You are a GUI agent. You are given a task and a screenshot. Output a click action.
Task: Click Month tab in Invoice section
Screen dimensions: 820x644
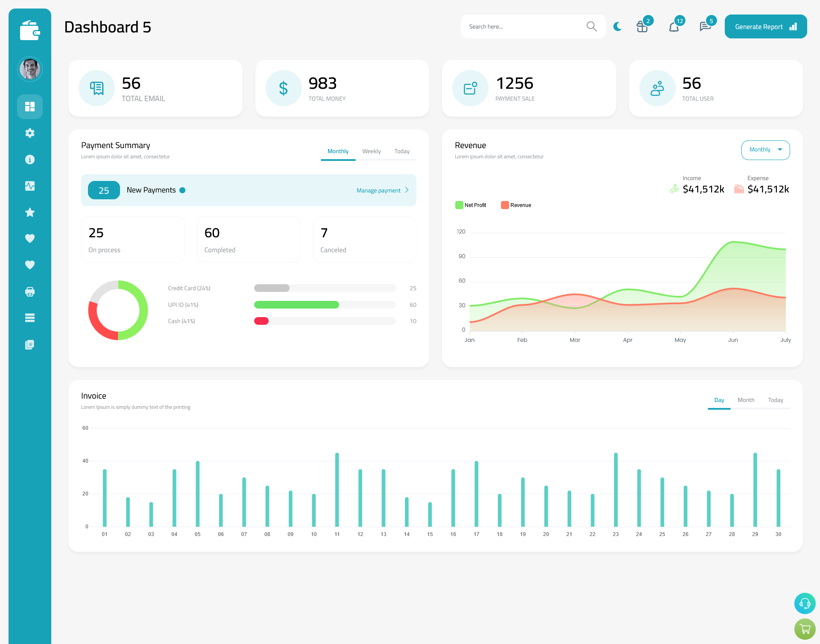tap(745, 400)
